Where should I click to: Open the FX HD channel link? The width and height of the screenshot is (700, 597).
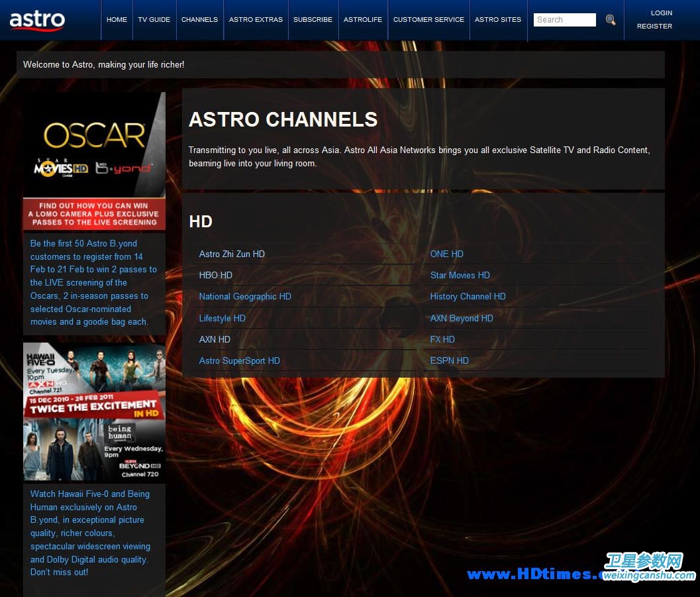coord(442,339)
